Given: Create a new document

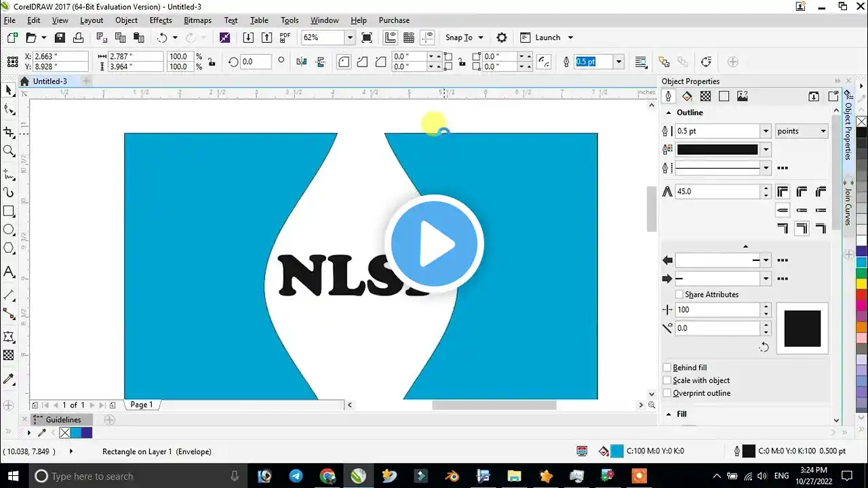Looking at the screenshot, I should 12,38.
